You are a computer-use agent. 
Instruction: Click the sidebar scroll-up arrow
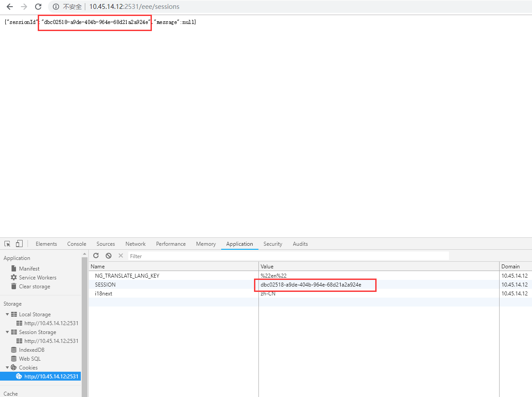(x=84, y=254)
